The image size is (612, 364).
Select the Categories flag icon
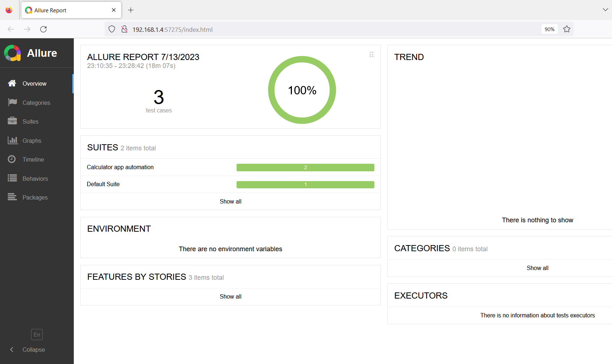(x=12, y=102)
